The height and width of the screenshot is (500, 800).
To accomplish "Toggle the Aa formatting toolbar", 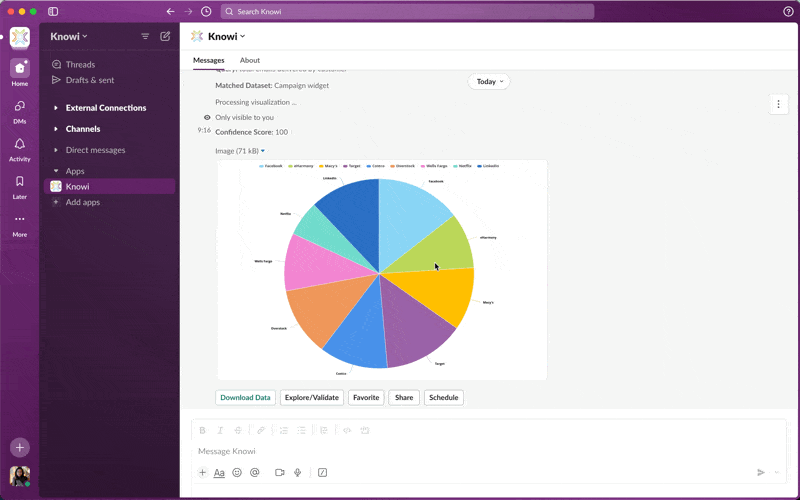I will point(219,472).
